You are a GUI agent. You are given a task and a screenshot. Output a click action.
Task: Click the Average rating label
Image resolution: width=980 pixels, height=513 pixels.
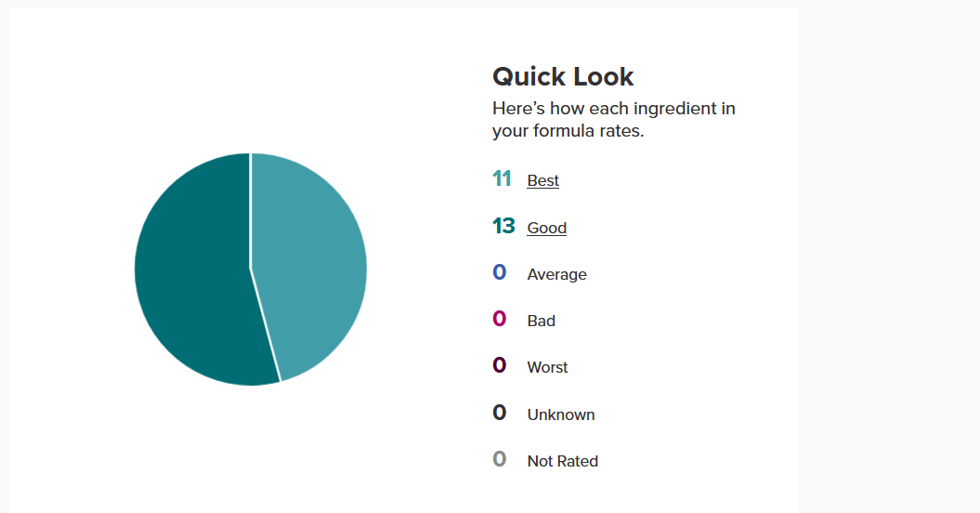[556, 274]
